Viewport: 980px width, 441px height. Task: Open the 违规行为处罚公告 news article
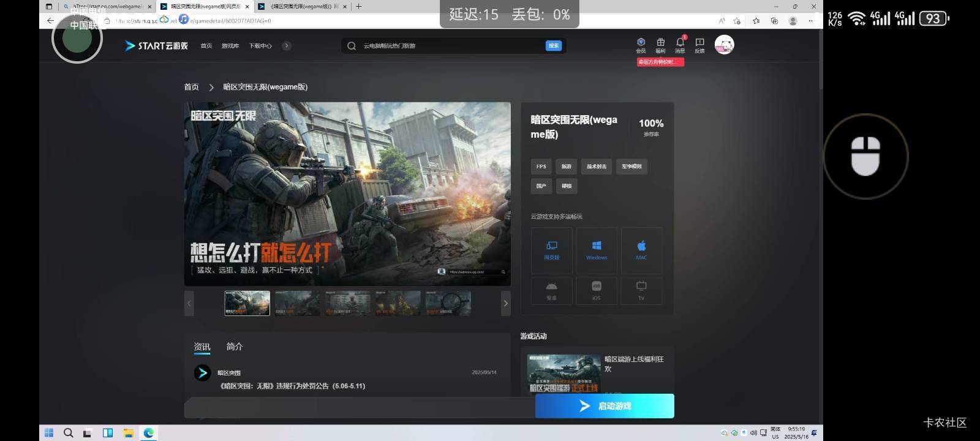[292, 386]
